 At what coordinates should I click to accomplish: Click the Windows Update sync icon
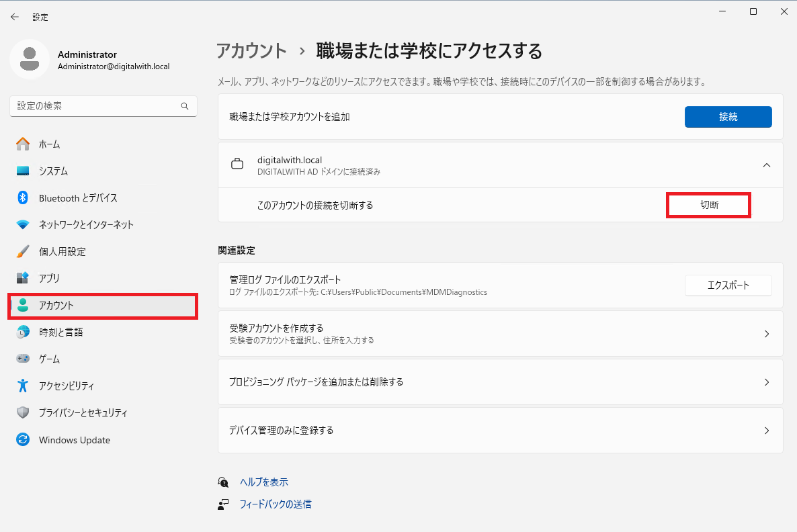coord(23,439)
